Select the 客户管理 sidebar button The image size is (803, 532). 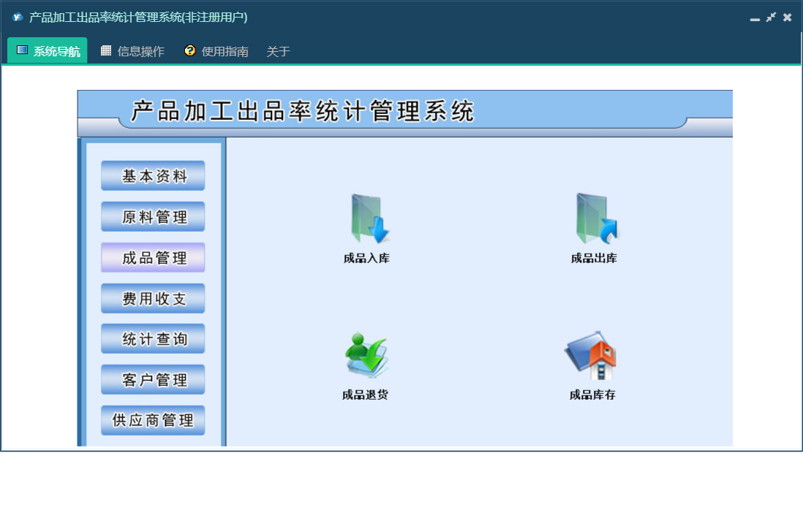point(153,379)
